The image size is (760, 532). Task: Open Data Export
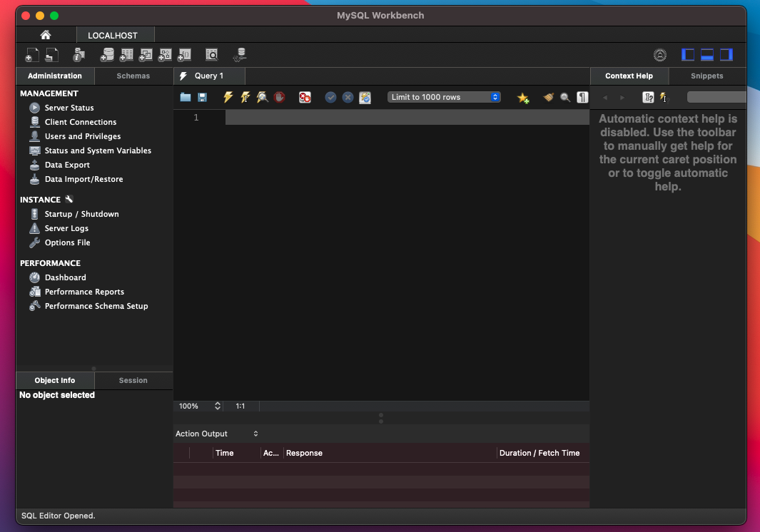[67, 165]
